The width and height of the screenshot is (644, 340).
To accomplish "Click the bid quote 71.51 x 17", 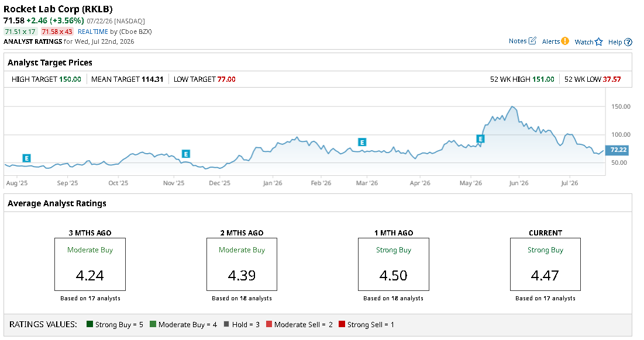I will click(x=20, y=32).
